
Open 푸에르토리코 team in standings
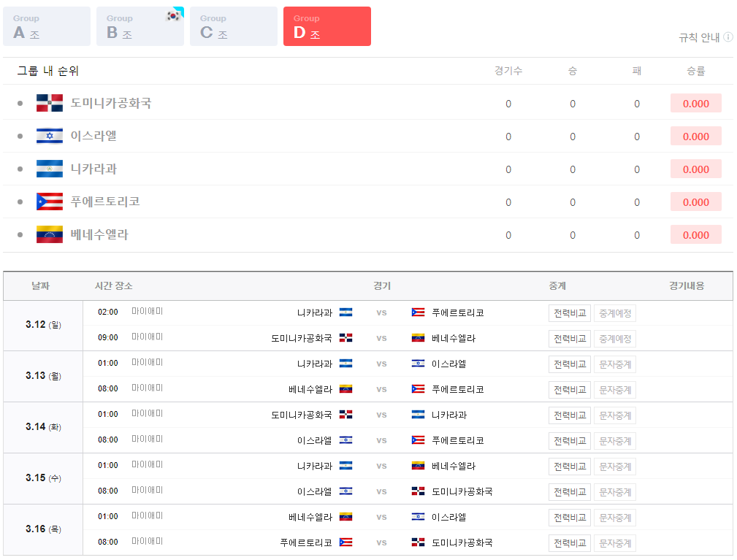pos(105,202)
